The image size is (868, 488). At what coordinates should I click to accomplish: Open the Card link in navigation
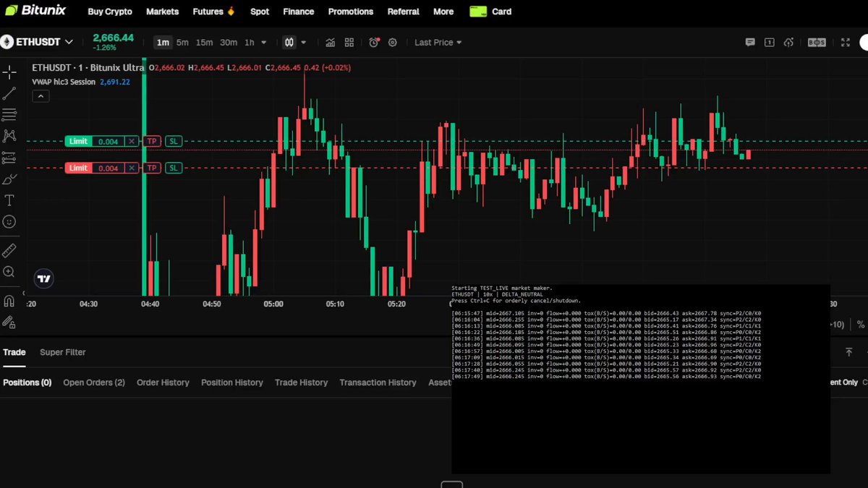click(490, 12)
